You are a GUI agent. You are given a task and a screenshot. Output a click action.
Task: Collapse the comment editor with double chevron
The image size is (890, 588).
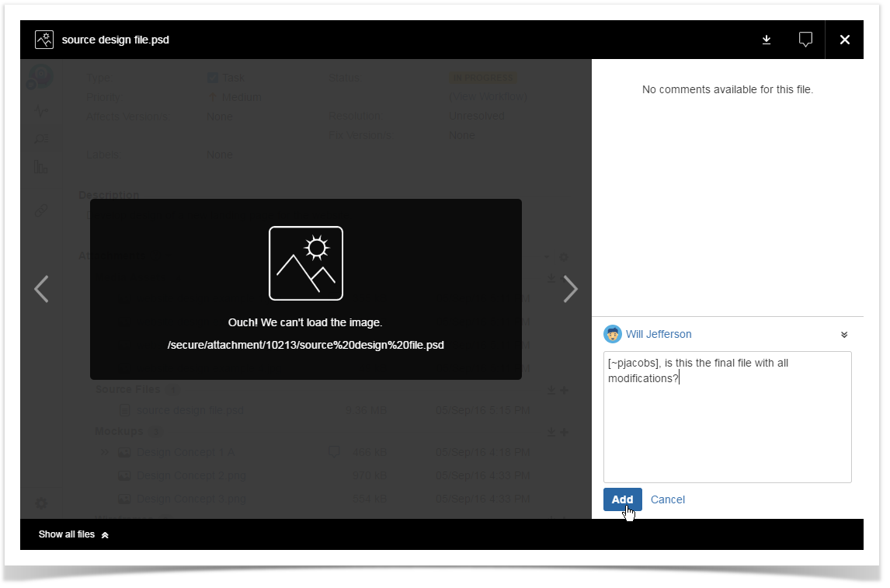844,335
